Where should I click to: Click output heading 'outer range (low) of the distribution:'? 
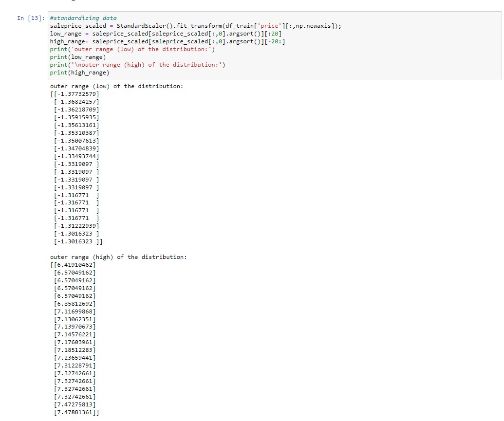(117, 86)
